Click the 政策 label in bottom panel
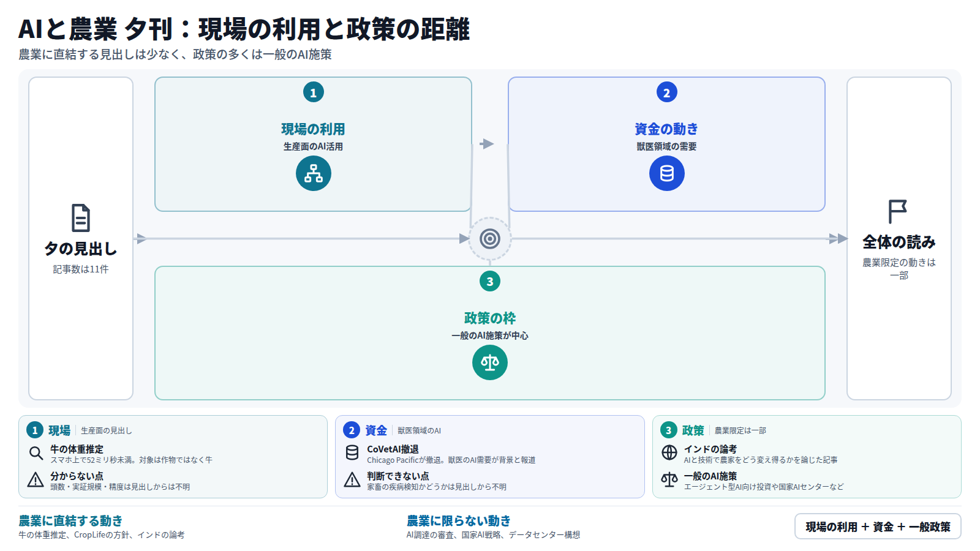 [x=693, y=430]
